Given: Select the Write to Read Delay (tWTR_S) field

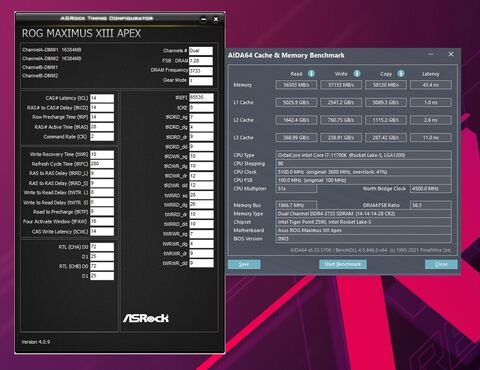Looking at the screenshot, I should (102, 202).
